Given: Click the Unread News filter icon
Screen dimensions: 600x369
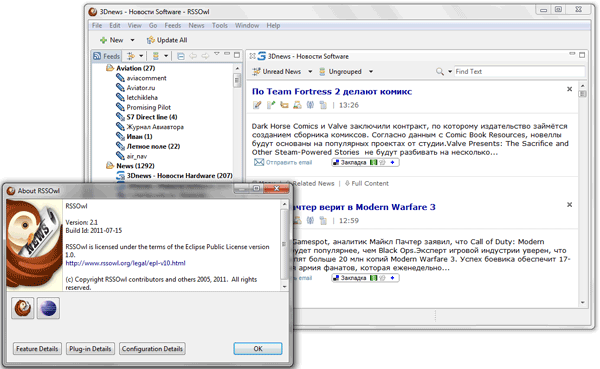Looking at the screenshot, I should (x=256, y=72).
